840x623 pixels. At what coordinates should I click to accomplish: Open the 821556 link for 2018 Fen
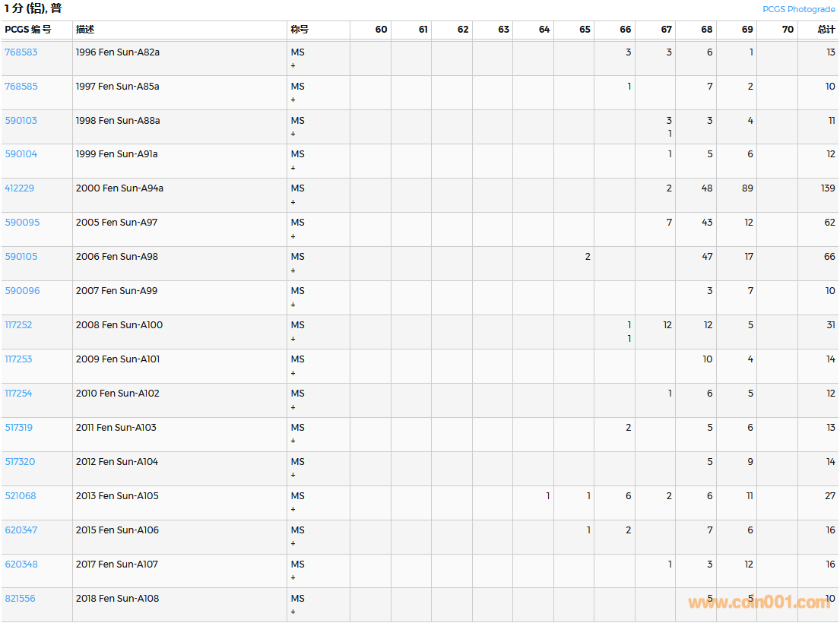pyautogui.click(x=21, y=599)
